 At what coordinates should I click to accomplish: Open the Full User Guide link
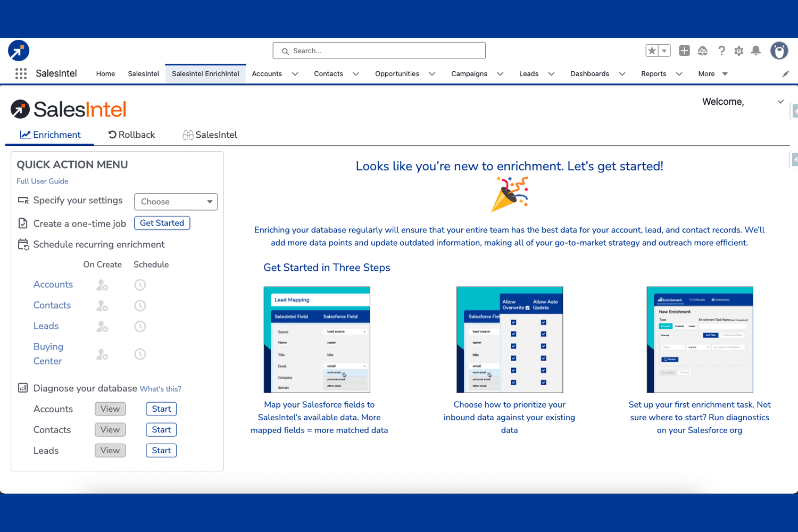[x=43, y=181]
